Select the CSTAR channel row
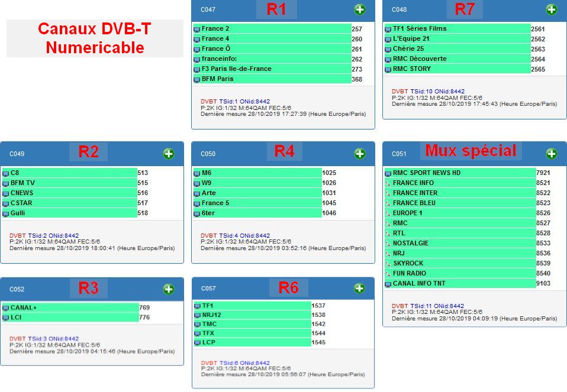This screenshot has height=392, width=567. click(69, 203)
